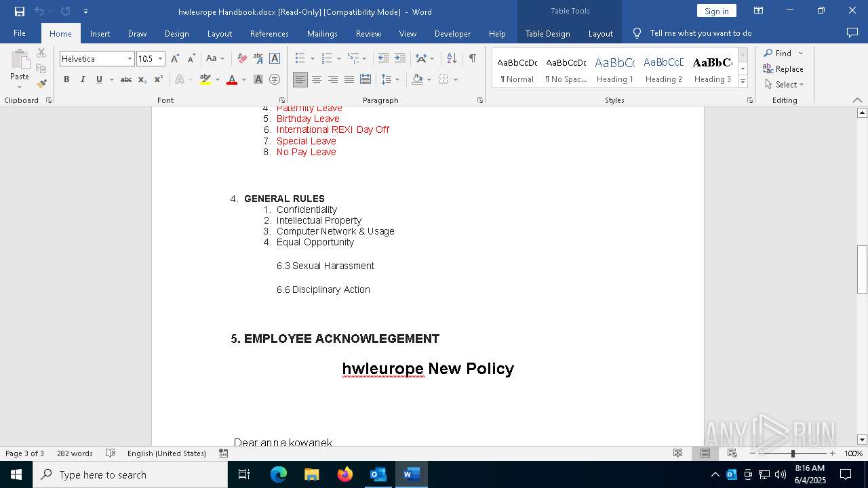Toggle Bold formatting
Viewport: 868px width, 488px height.
66,79
